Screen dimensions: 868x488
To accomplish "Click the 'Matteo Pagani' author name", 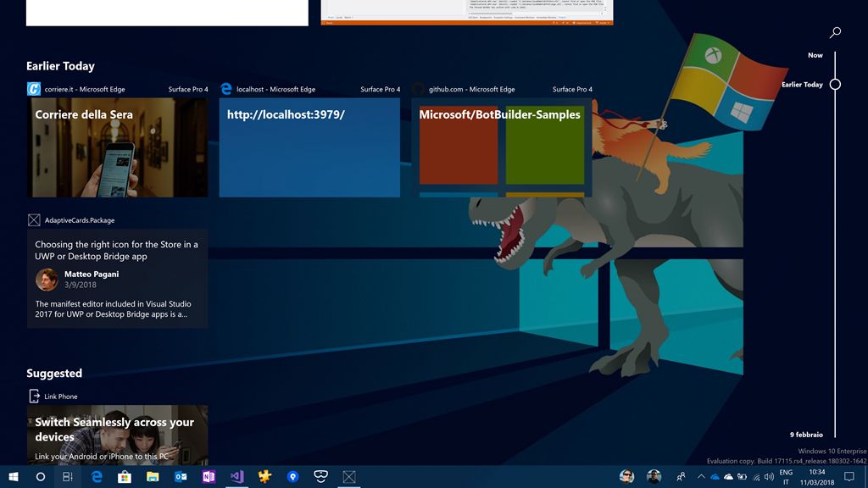I will [x=92, y=274].
